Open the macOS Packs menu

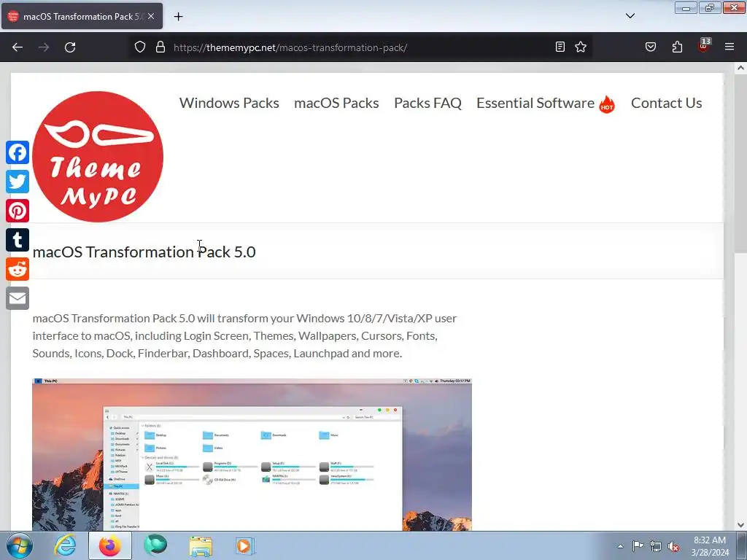[x=336, y=103]
